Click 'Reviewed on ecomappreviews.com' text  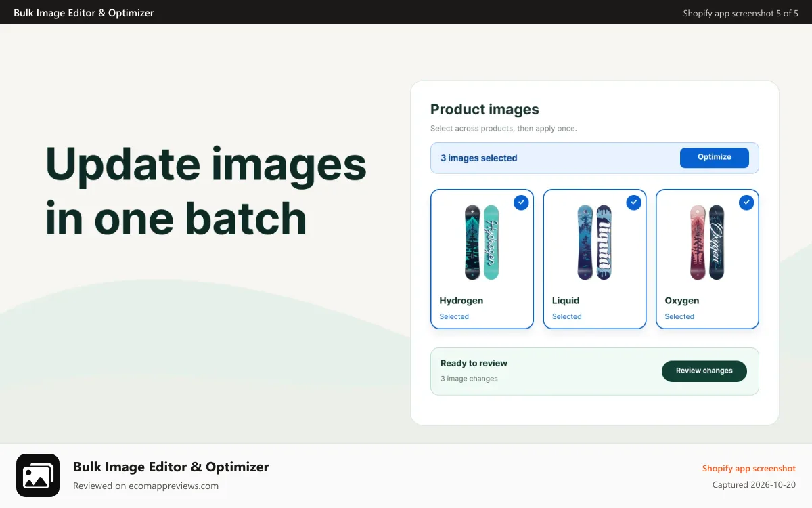[x=145, y=486]
